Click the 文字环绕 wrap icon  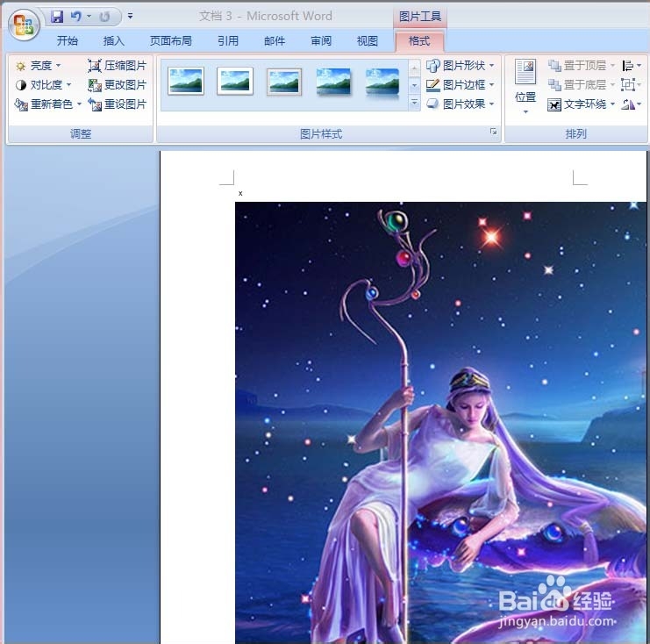[x=554, y=104]
